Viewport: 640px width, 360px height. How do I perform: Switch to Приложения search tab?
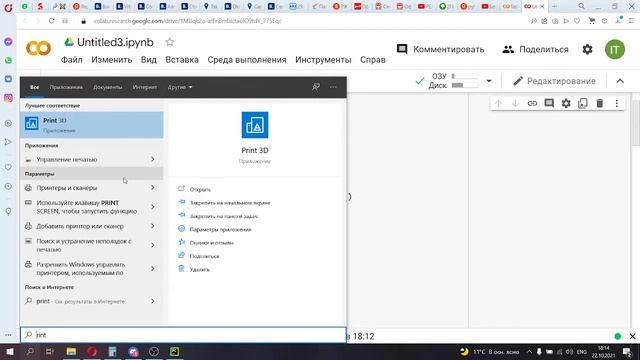pos(66,87)
